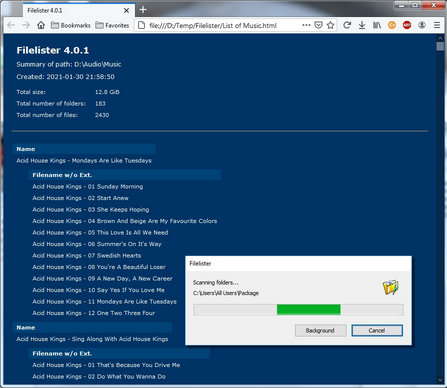The width and height of the screenshot is (447, 388).
Task: Click the scanning path 'C:\Users\All Users\Package'
Action: (x=226, y=293)
